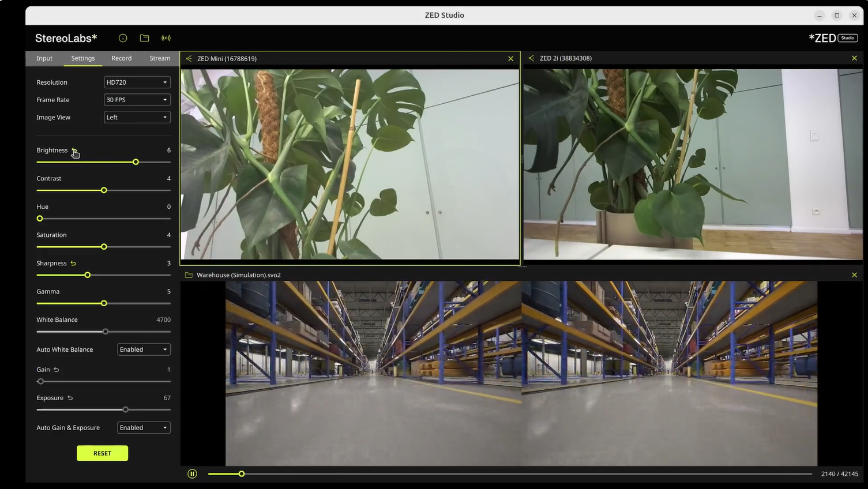Open the Resolution HD720 dropdown
This screenshot has width=868, height=489.
point(137,82)
